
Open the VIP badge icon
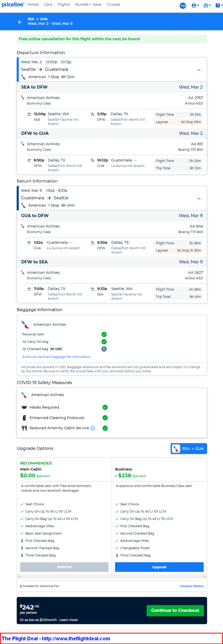pyautogui.click(x=183, y=6)
